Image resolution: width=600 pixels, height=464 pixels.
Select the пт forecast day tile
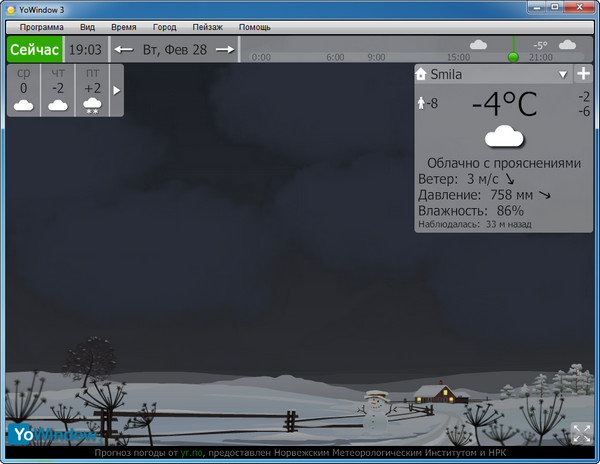[92, 90]
